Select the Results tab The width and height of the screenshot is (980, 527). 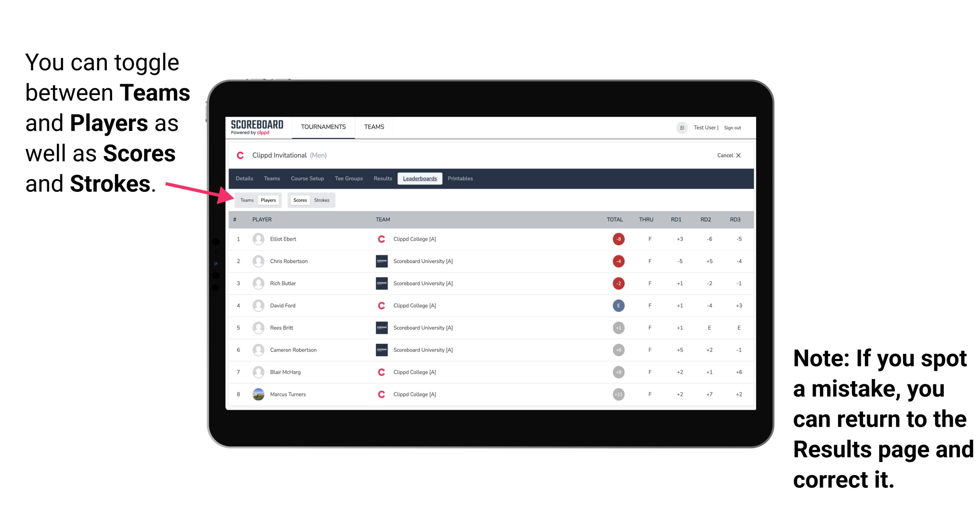click(384, 179)
